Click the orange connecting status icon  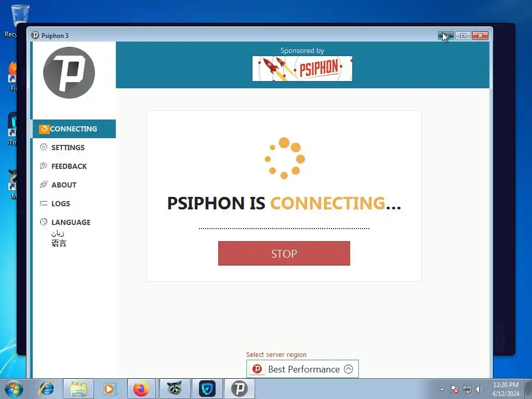[x=44, y=129]
